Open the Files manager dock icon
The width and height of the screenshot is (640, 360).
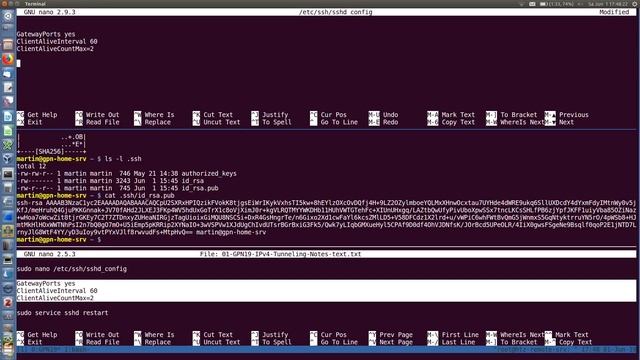tap(8, 45)
